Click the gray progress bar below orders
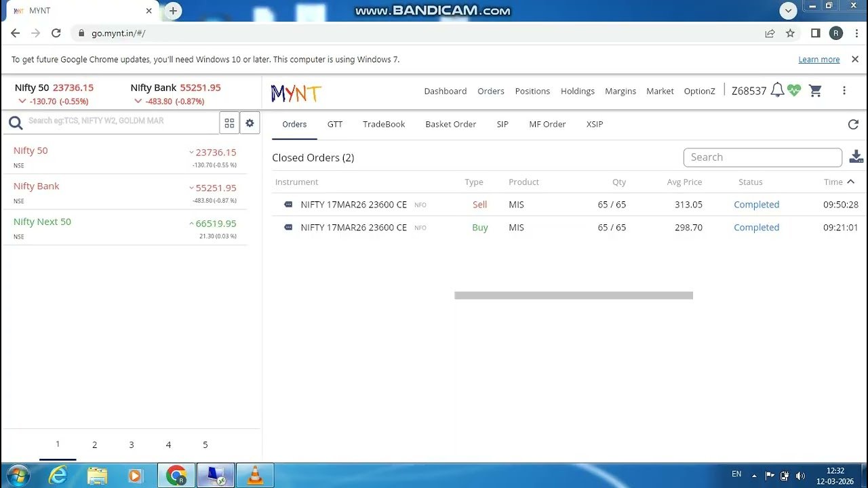 pos(573,295)
